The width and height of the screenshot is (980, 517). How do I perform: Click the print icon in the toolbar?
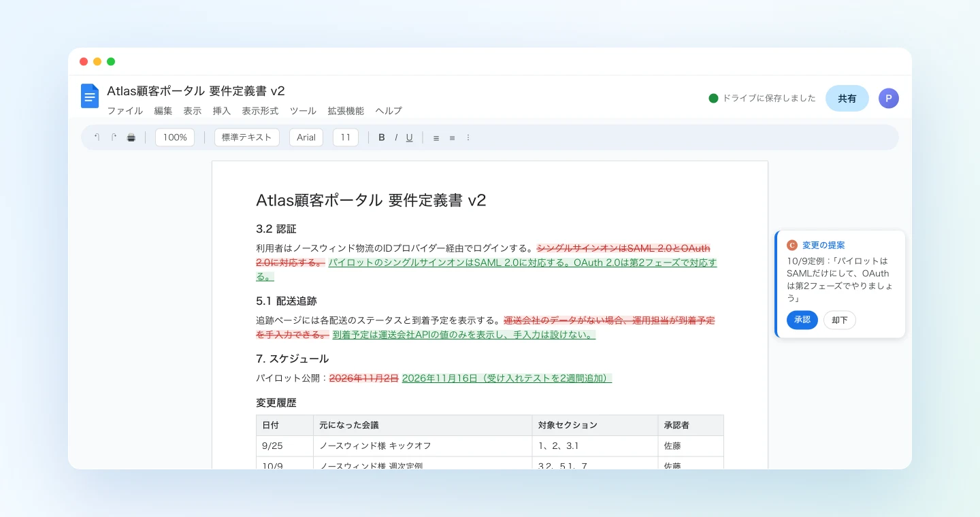click(x=131, y=137)
